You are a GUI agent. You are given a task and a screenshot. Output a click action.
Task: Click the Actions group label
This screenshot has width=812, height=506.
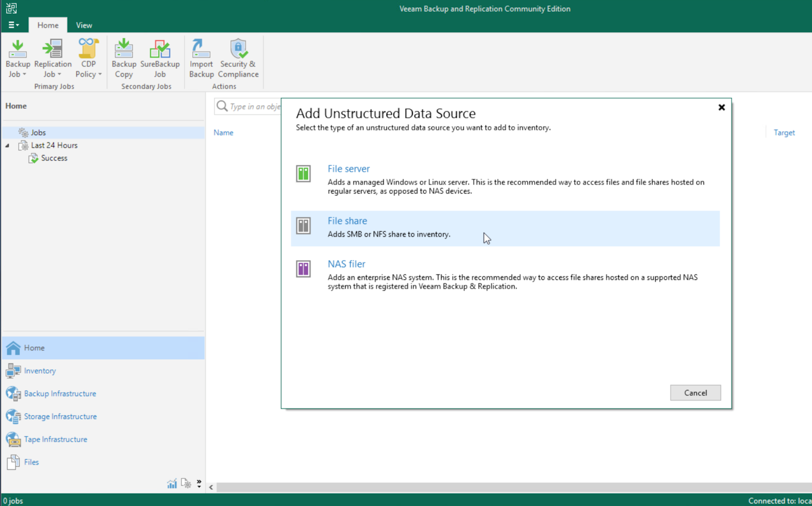[x=224, y=87]
